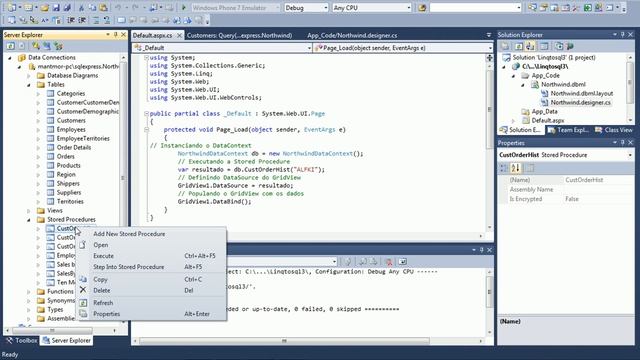Refresh Server Explorer using its toolbar icon
This screenshot has height=360, width=640.
pyautogui.click(x=11, y=46)
